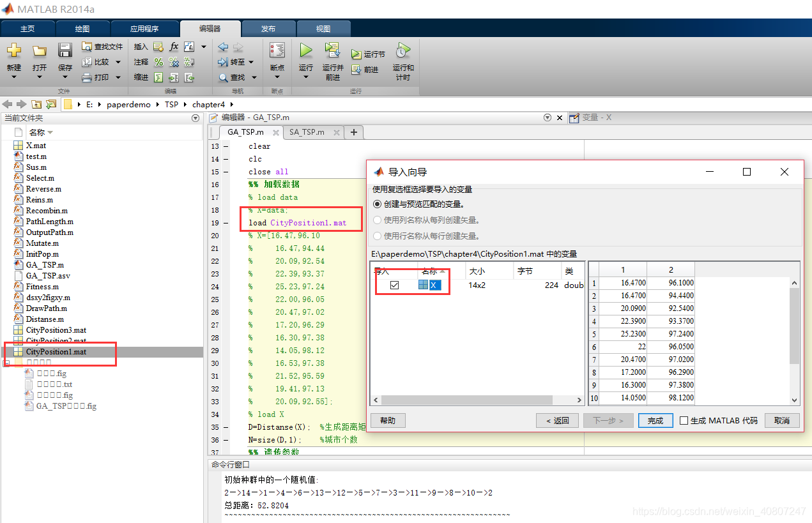Click the smart indent icon
The width and height of the screenshot is (812, 523).
tap(158, 77)
